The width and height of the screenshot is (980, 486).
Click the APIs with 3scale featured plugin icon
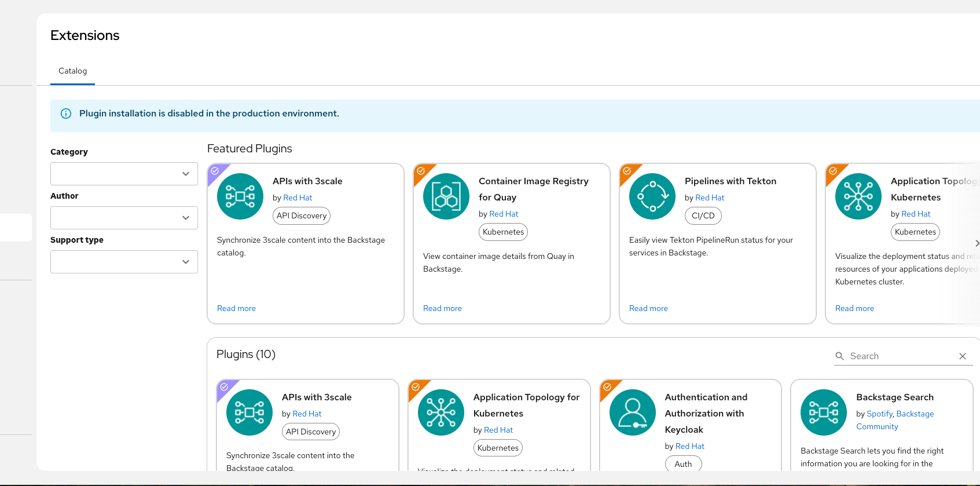pos(240,196)
